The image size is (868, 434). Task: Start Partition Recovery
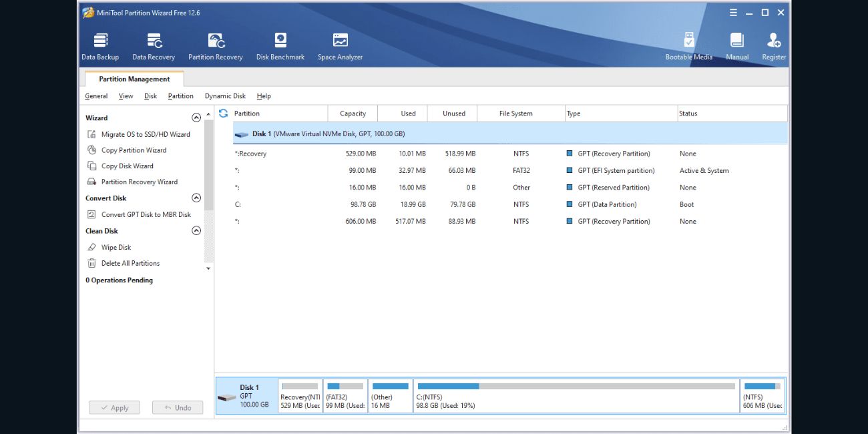pos(215,45)
